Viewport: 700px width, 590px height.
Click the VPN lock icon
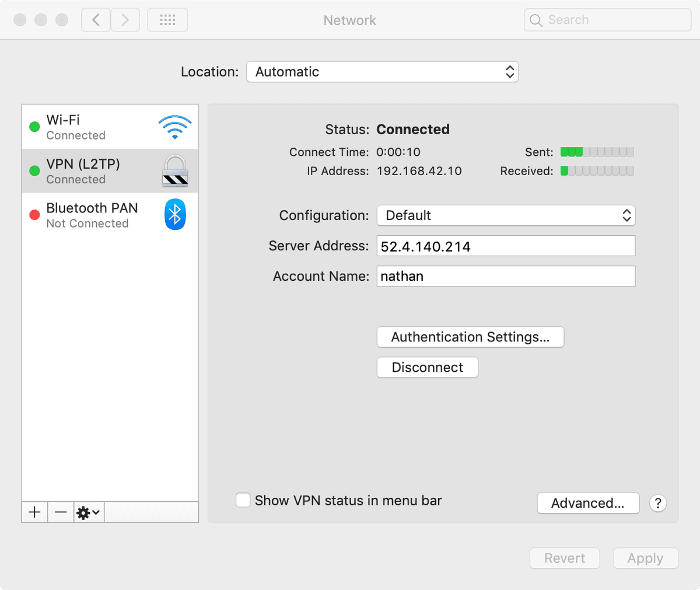tap(175, 170)
